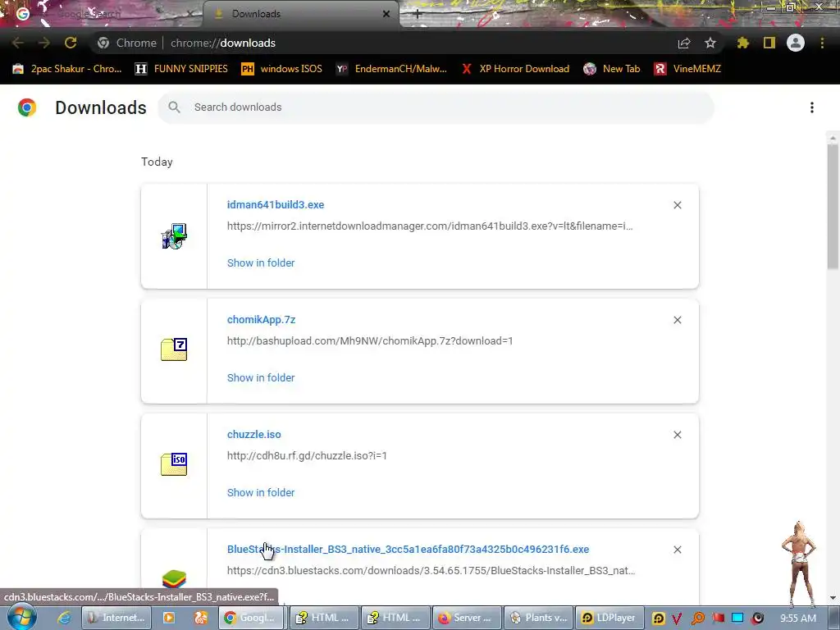Show idman641build3.exe in folder
Viewport: 840px width, 630px height.
coord(261,263)
